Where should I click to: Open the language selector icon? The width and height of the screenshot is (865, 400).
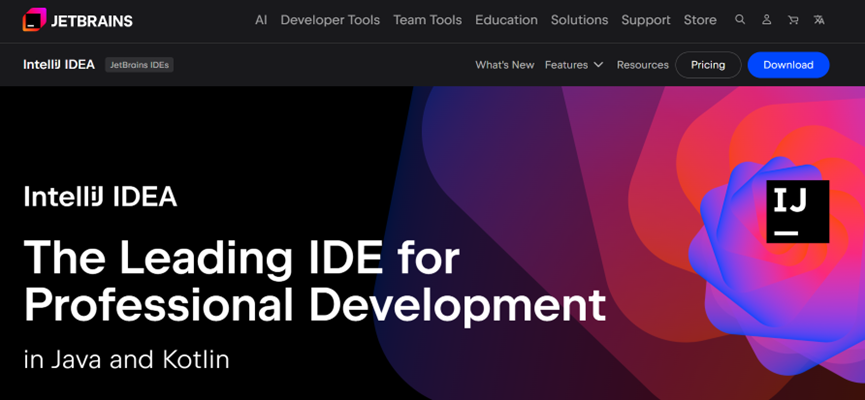(819, 20)
